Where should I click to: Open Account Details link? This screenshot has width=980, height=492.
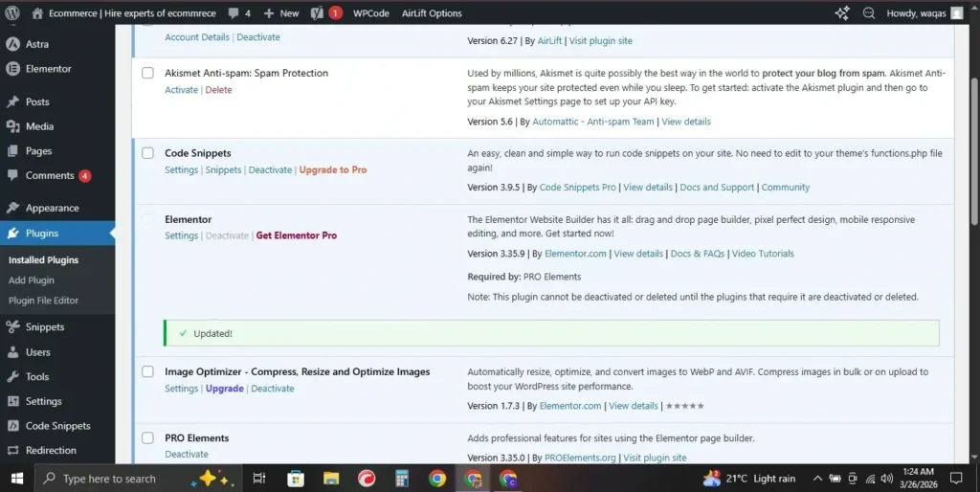point(197,37)
